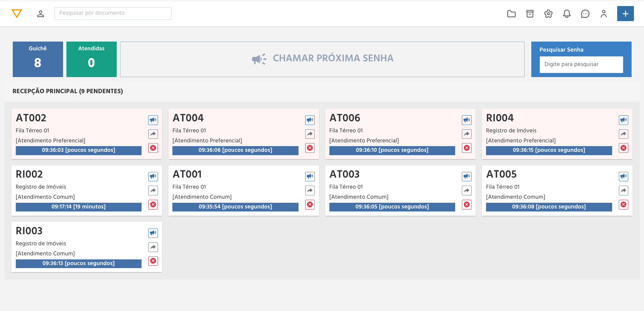
Task: Click the Digite para pesquisar field under Pesquisar Senha
Action: [581, 64]
